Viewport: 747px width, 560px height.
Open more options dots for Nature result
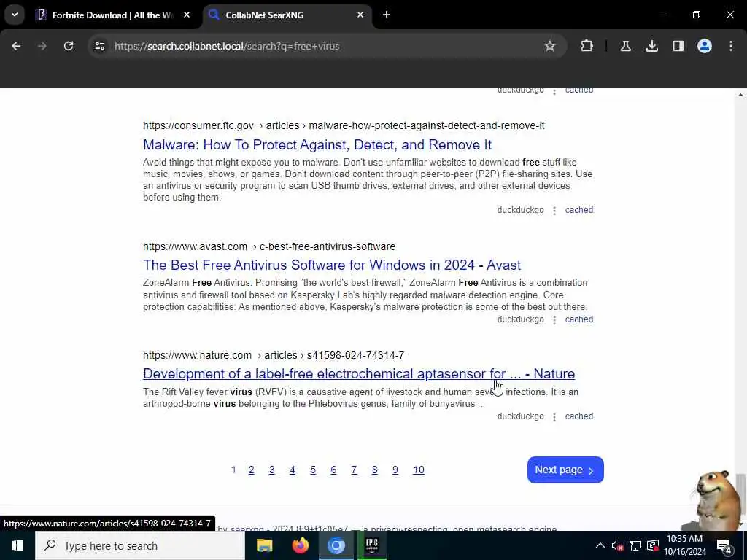[x=554, y=416]
